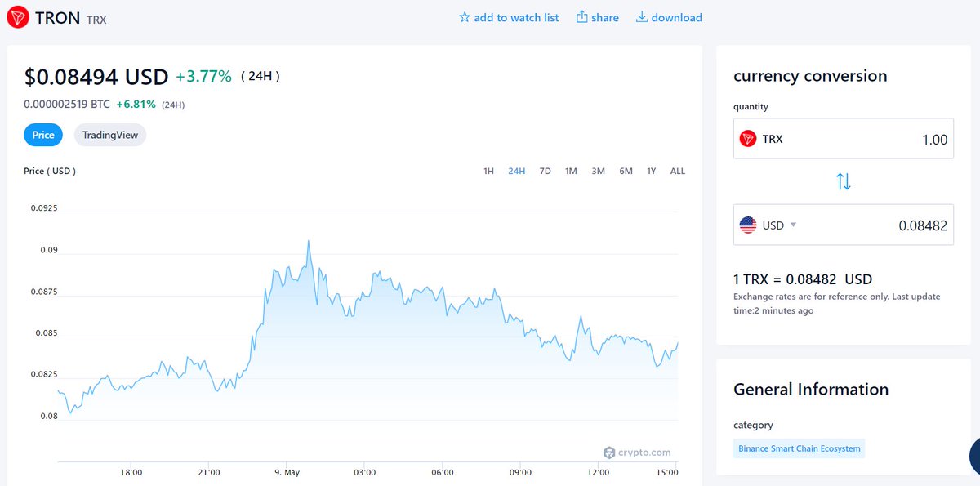Click the currency conversion heading
Image resolution: width=980 pixels, height=486 pixels.
click(810, 76)
